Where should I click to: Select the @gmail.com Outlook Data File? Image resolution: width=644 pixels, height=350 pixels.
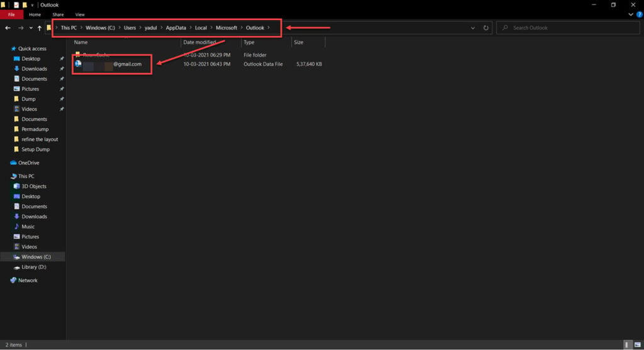pyautogui.click(x=198, y=64)
